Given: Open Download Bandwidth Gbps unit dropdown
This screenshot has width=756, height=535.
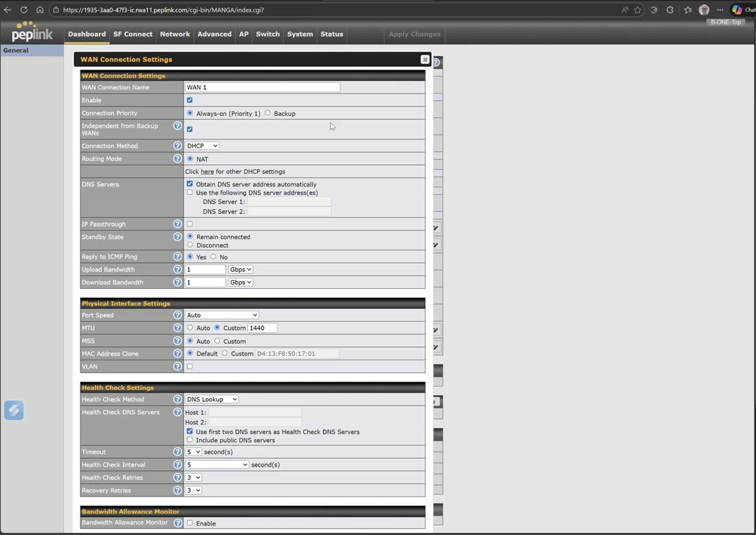Looking at the screenshot, I should [x=241, y=282].
